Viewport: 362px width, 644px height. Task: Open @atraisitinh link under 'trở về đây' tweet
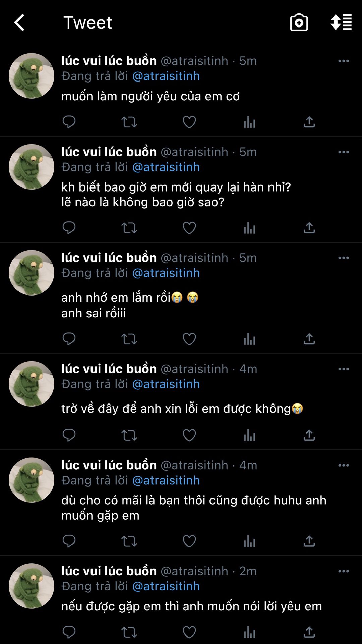166,384
